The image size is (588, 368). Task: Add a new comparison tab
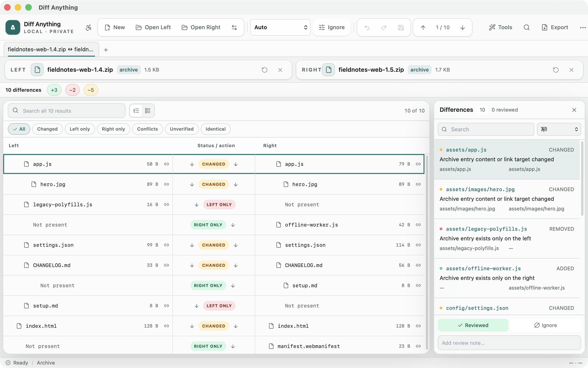[106, 50]
